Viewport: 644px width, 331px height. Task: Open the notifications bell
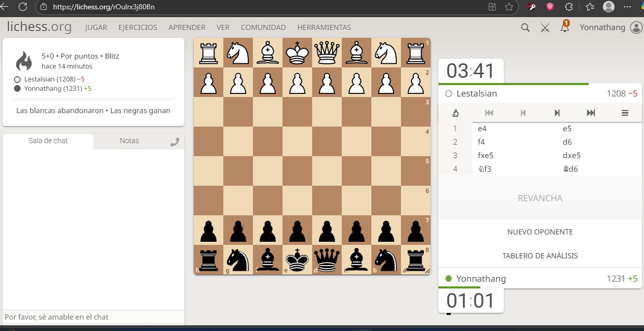565,27
